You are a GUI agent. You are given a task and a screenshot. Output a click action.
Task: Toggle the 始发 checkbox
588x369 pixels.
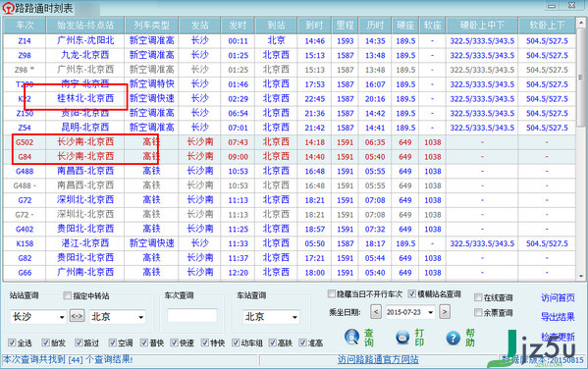[46, 343]
